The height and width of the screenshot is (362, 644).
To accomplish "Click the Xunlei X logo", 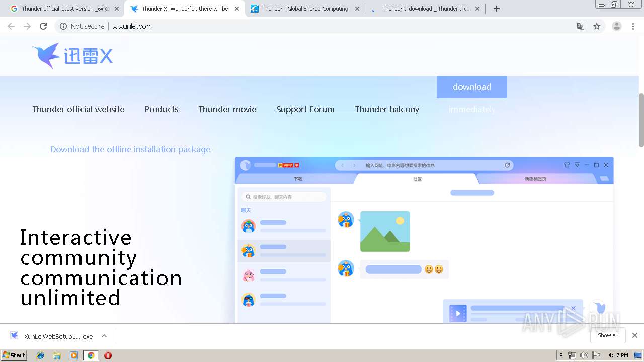I will [x=72, y=56].
